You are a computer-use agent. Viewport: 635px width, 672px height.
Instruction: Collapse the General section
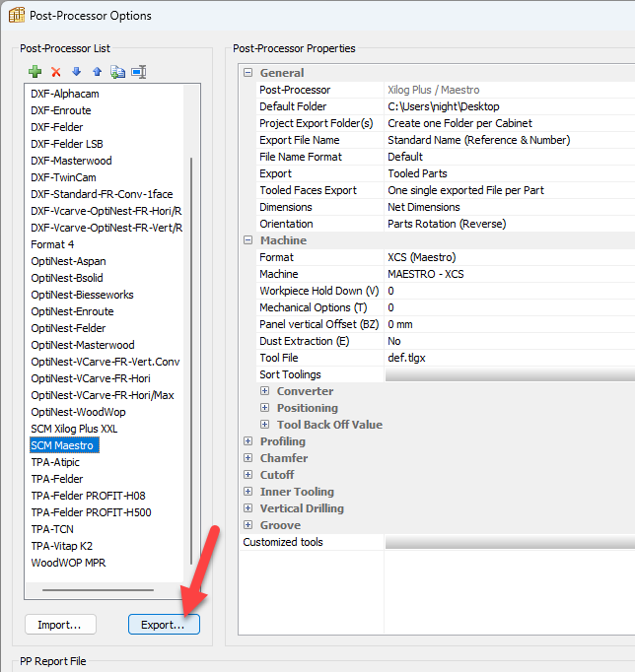pos(247,73)
